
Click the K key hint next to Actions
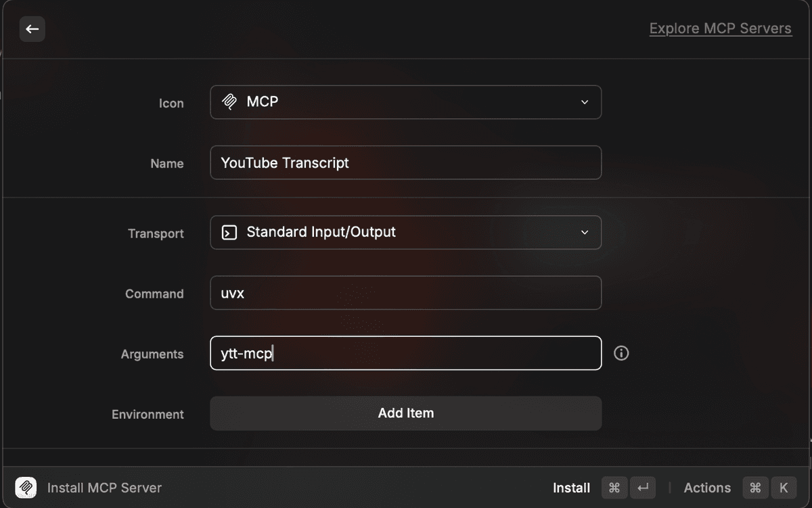pyautogui.click(x=784, y=488)
